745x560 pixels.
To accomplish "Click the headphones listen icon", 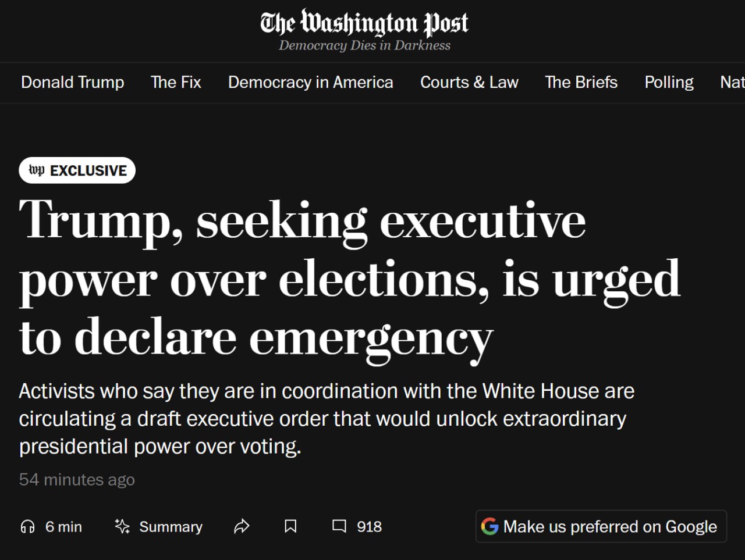I will (x=27, y=527).
